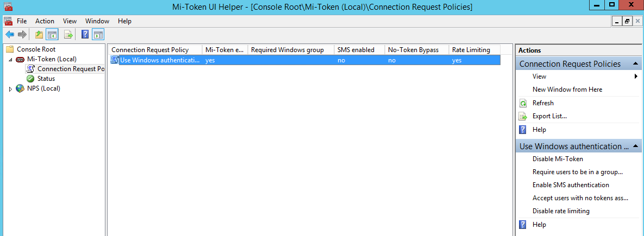This screenshot has height=236, width=644.
Task: Open the Window menu
Action: (97, 21)
